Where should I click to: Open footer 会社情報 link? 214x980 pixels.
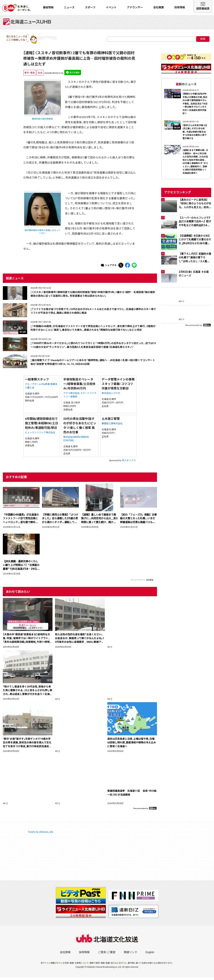pos(65,952)
